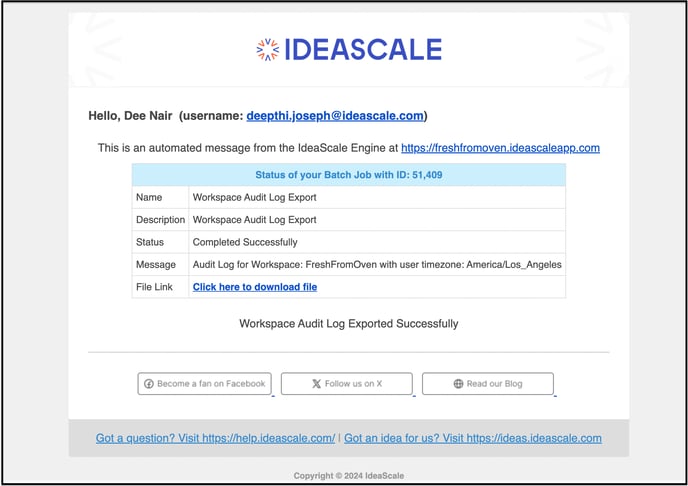The image size is (688, 486).
Task: Click the X logo icon in the follow button
Action: (316, 384)
